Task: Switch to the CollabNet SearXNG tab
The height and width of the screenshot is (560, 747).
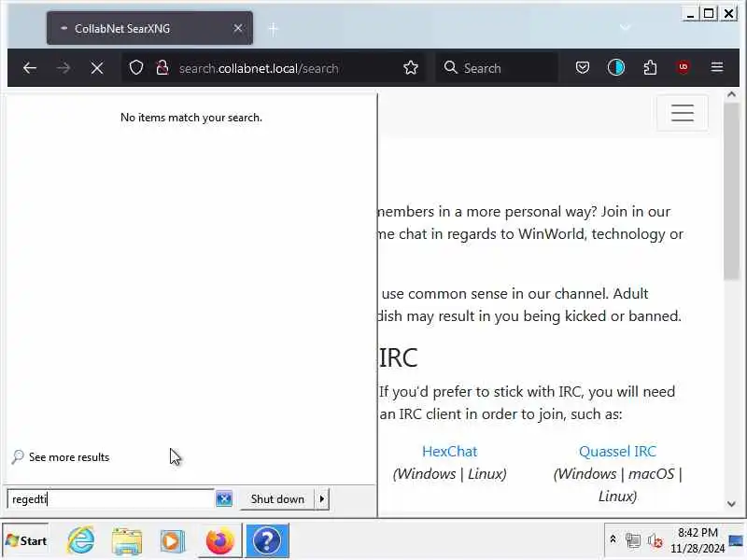Action: click(149, 29)
